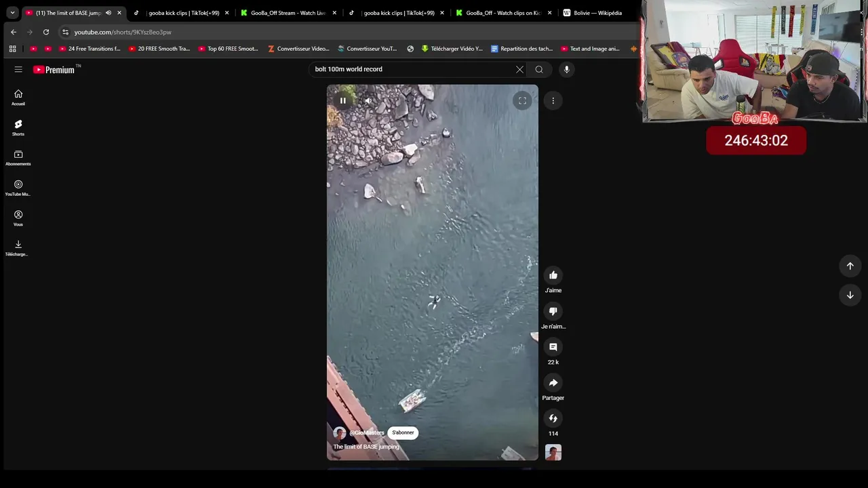Image resolution: width=868 pixels, height=488 pixels.
Task: Open Top 60 FREE Smoot... bookmark
Action: [x=228, y=49]
